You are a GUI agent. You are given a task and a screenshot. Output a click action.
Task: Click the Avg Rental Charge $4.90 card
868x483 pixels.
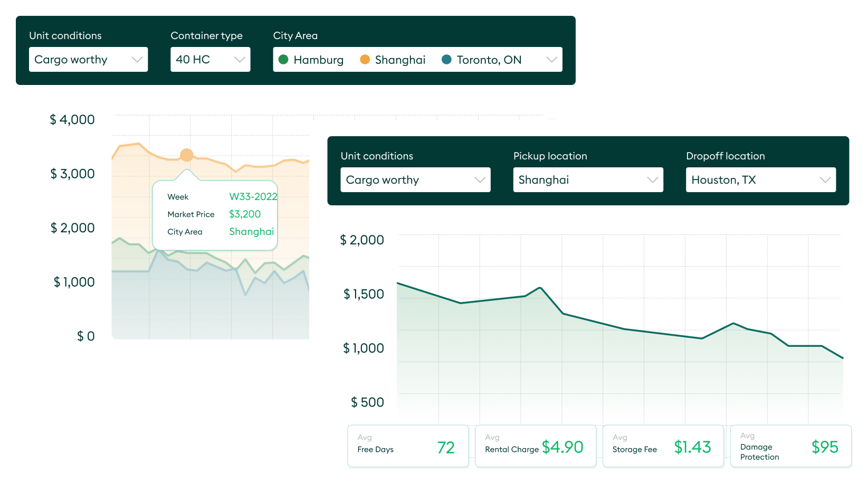pos(536,446)
